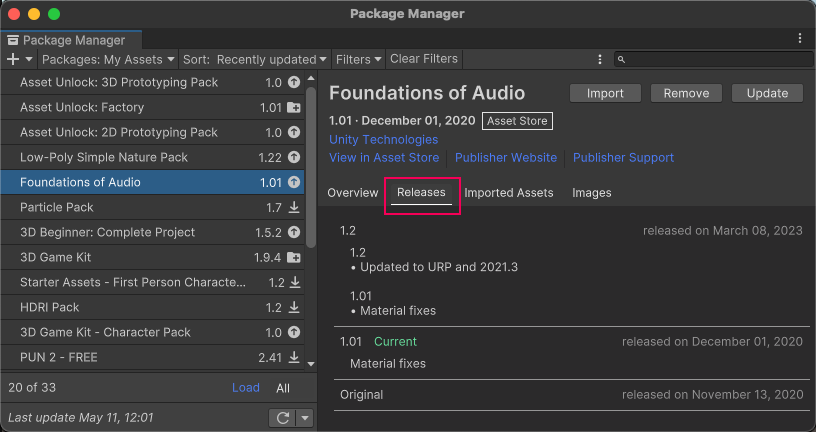This screenshot has height=432, width=816.
Task: Switch to the Overview tab
Action: pyautogui.click(x=353, y=193)
